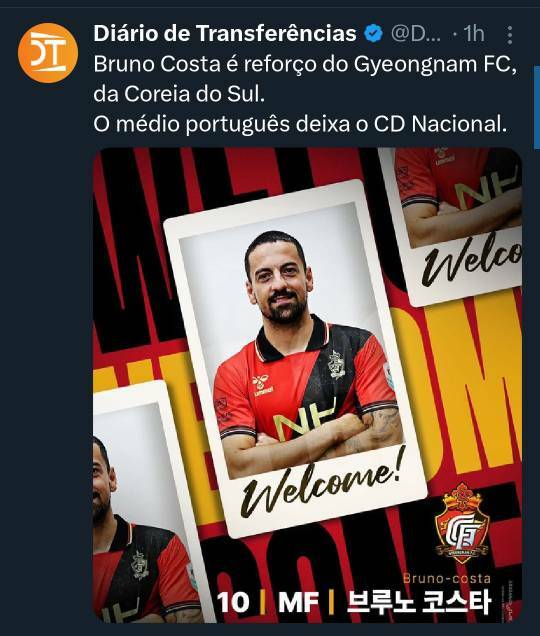
Task: Click the Diário de Transferências account name
Action: (x=225, y=33)
